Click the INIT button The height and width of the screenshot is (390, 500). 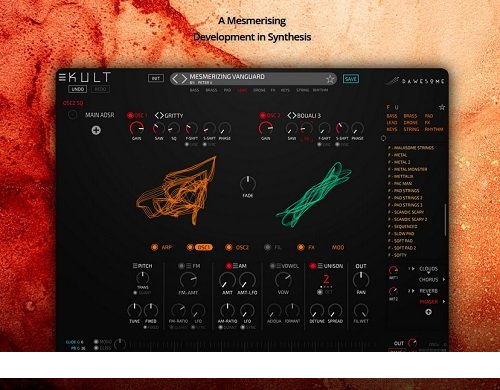click(x=156, y=78)
